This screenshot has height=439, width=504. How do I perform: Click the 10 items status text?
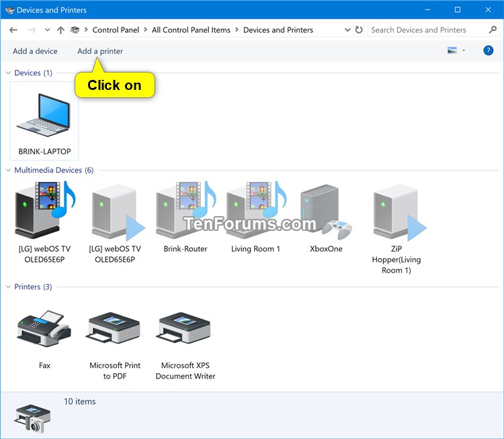(x=80, y=401)
